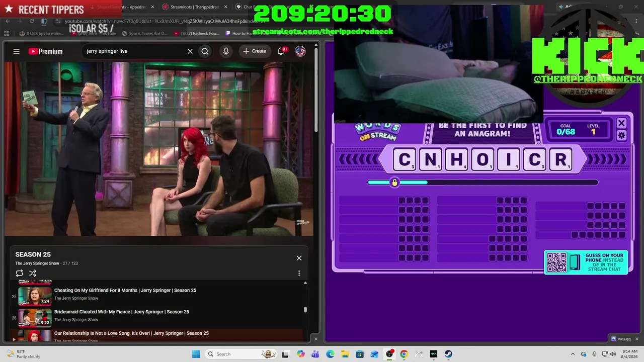Switch to Google Chrome on the taskbar
Screen dimensions: 644x362
tap(404, 354)
